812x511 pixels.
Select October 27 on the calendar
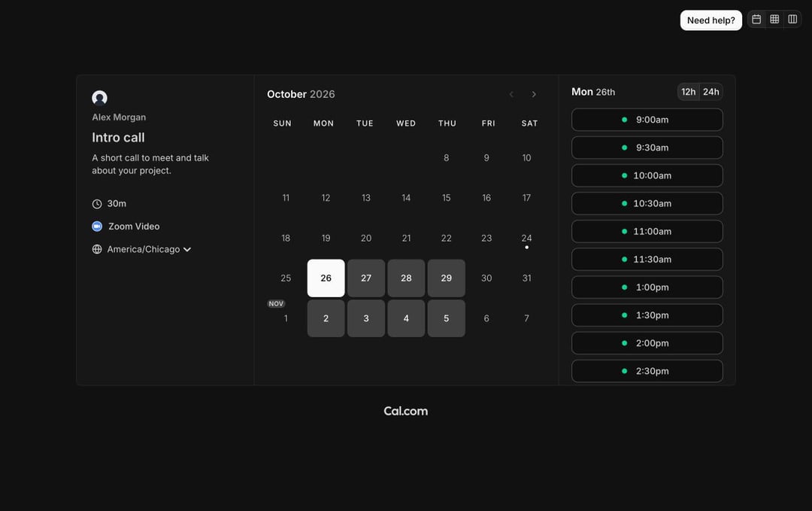point(366,278)
